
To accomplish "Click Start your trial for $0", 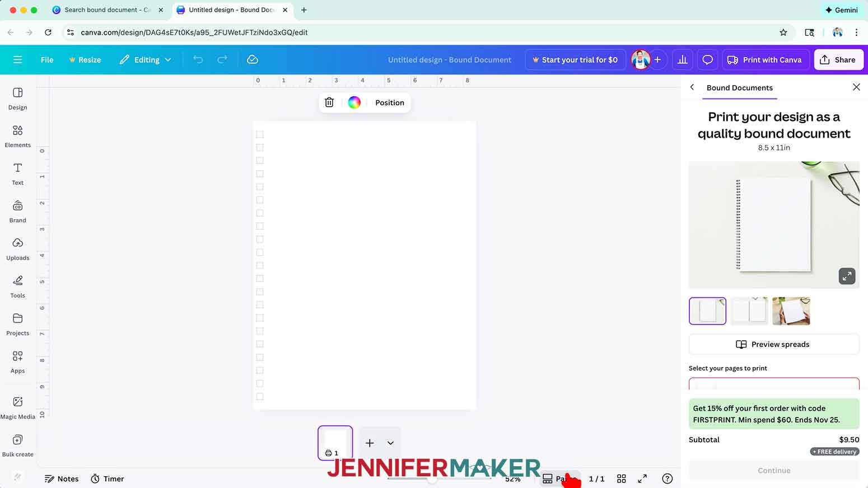I will pyautogui.click(x=575, y=60).
